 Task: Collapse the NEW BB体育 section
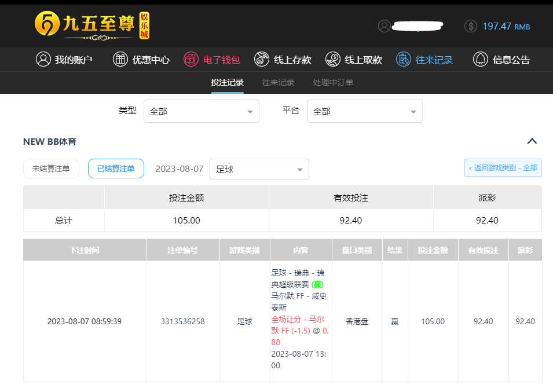(532, 141)
